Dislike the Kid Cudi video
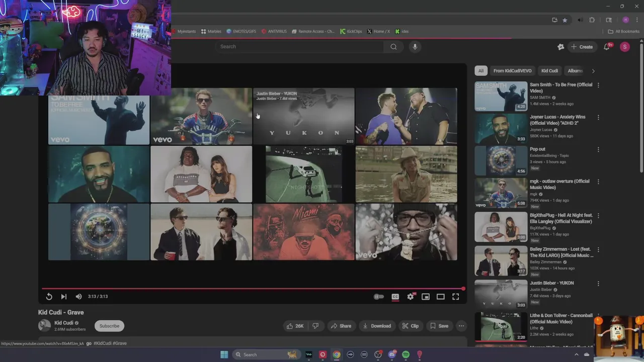 315,326
